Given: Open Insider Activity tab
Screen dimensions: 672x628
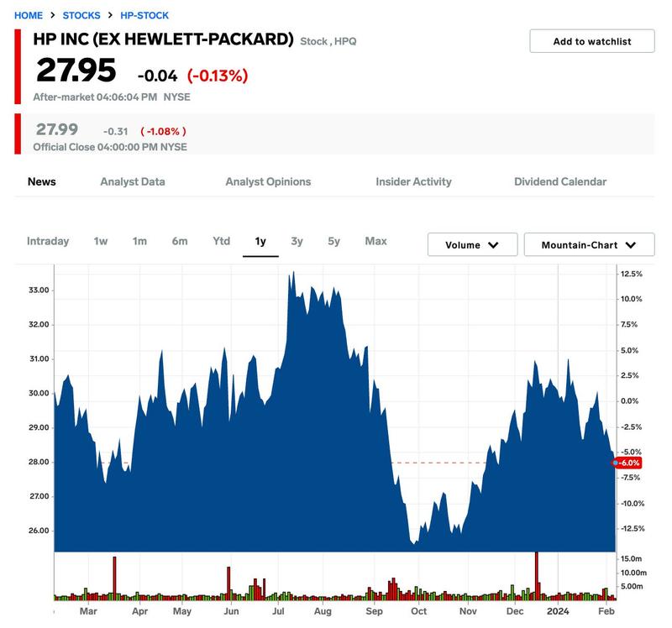Looking at the screenshot, I should point(413,181).
